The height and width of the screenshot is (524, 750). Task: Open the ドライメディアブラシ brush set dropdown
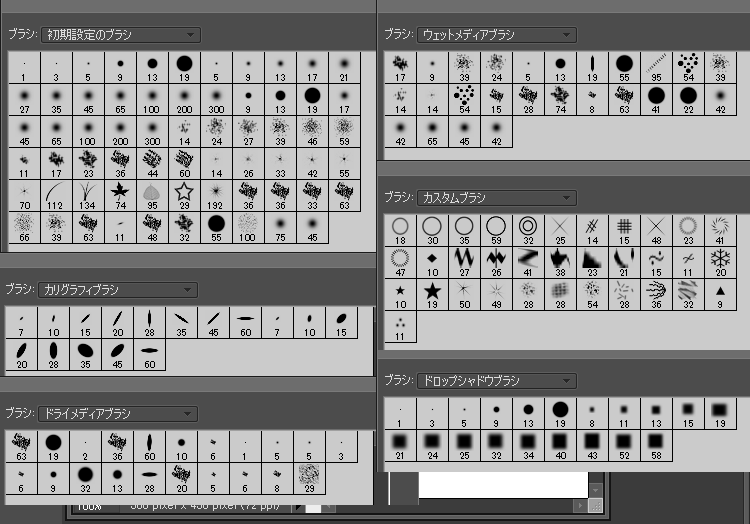[x=118, y=414]
